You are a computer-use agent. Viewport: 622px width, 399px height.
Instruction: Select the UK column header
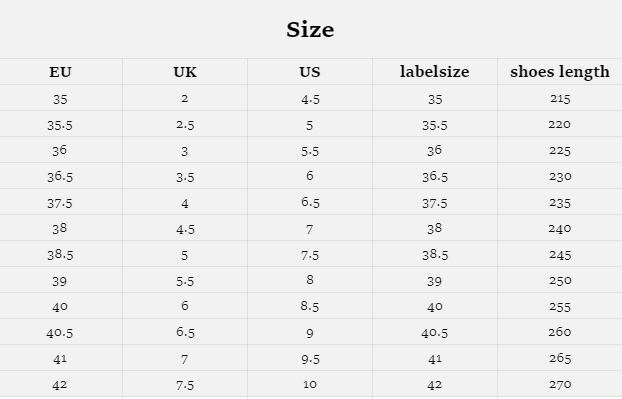click(x=185, y=72)
